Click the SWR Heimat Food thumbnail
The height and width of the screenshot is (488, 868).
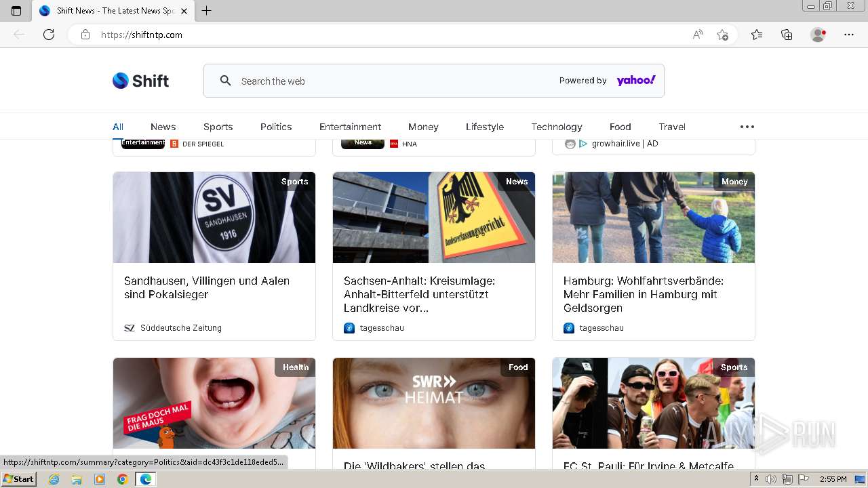[434, 403]
